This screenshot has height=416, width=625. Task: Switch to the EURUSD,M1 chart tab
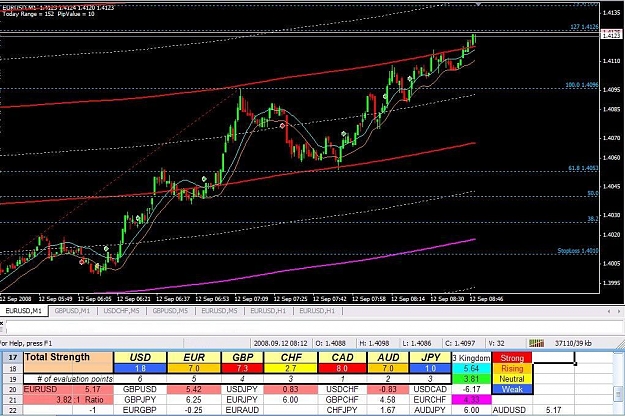[x=24, y=311]
